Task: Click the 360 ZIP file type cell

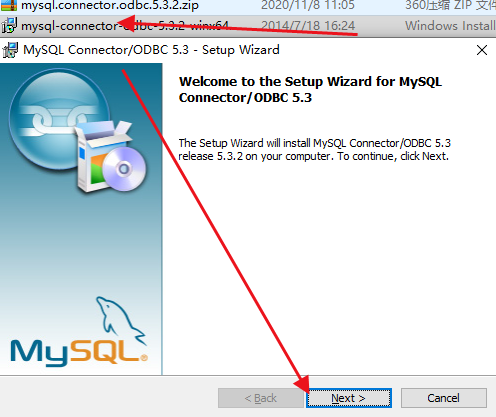Action: click(450, 5)
